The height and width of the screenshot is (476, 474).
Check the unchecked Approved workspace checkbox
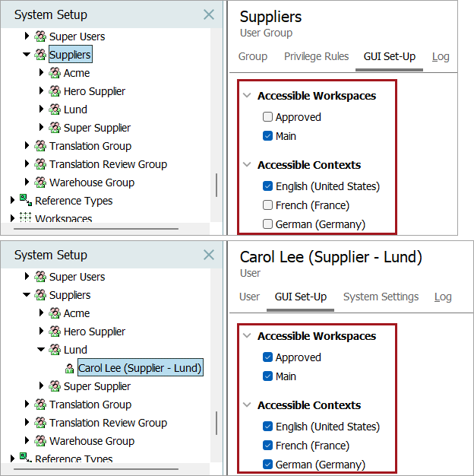click(267, 117)
